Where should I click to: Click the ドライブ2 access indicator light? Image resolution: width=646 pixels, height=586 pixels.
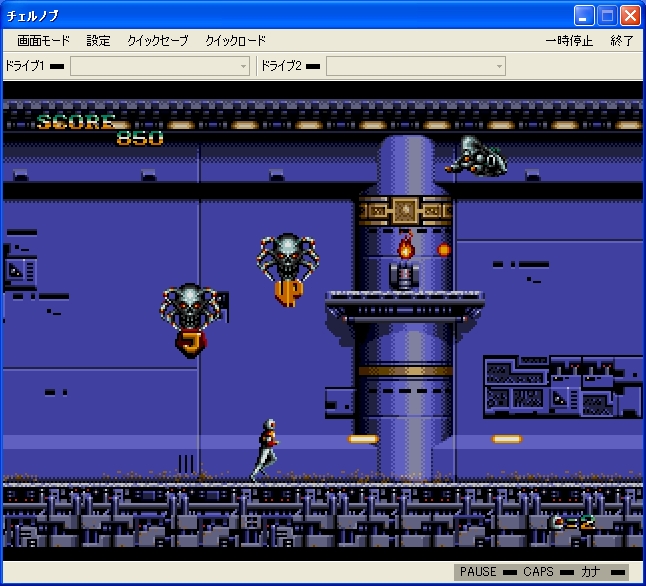click(x=313, y=67)
